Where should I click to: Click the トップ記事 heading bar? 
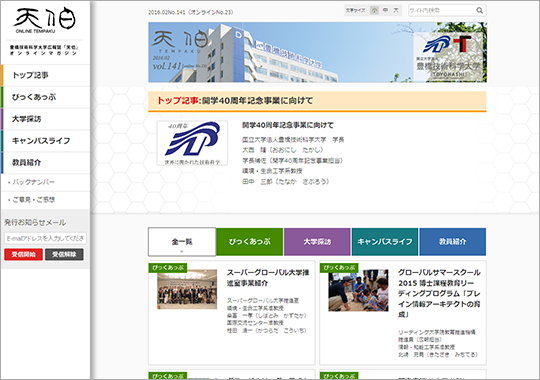click(317, 101)
